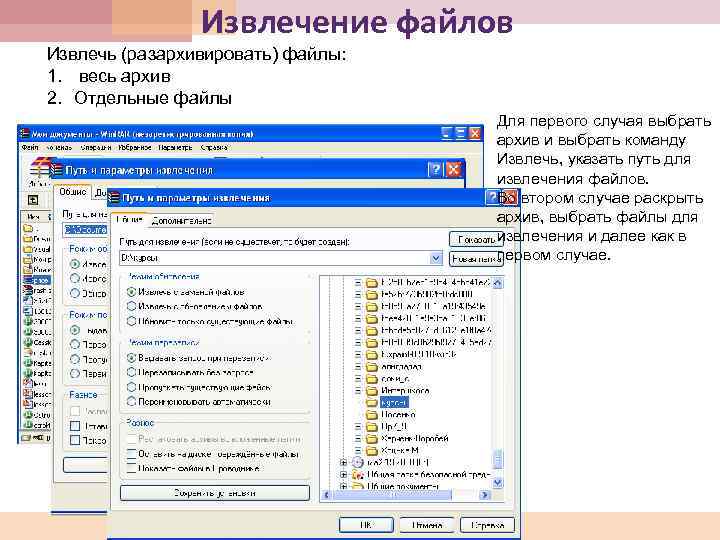The width and height of the screenshot is (720, 540).
Task: Click the Отмена button
Action: coord(427,525)
